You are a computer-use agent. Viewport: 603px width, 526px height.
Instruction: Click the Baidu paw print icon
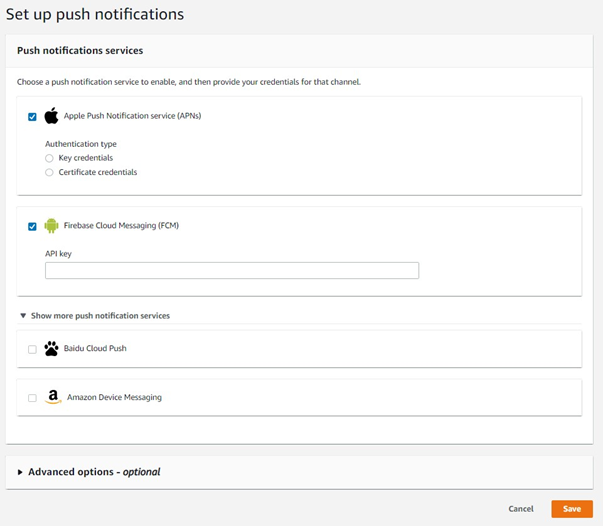pyautogui.click(x=51, y=349)
